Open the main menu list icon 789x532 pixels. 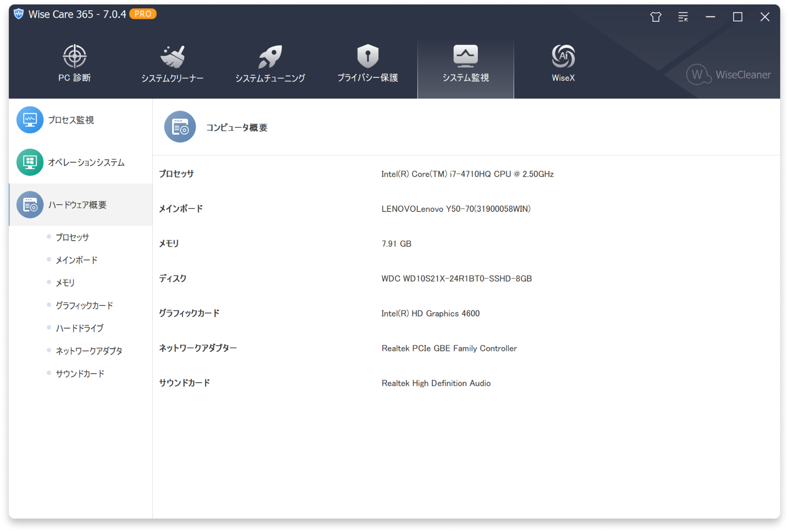point(683,17)
